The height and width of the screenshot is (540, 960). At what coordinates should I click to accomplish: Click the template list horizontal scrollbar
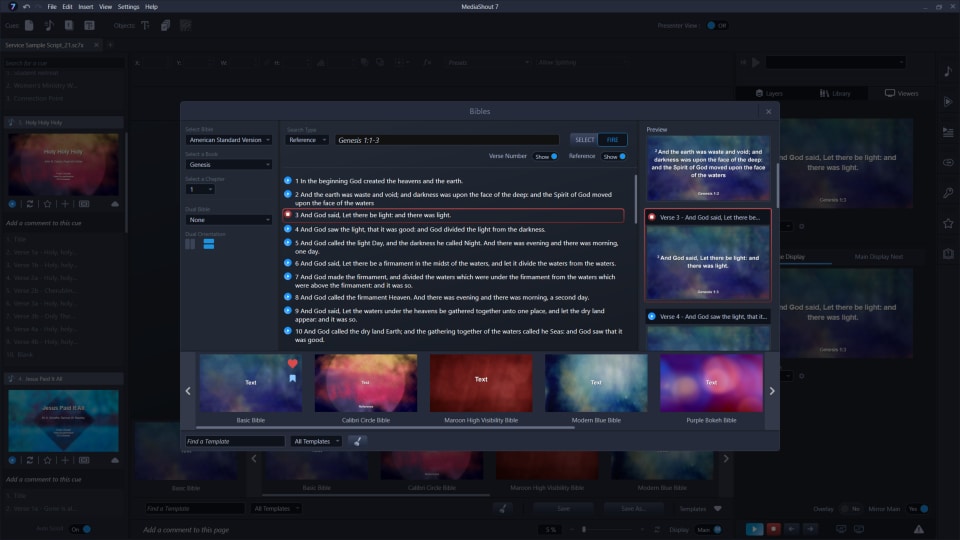480,428
